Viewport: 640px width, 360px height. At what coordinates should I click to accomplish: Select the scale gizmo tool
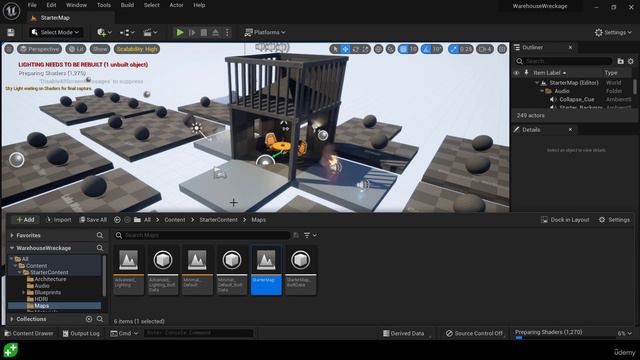pos(365,49)
